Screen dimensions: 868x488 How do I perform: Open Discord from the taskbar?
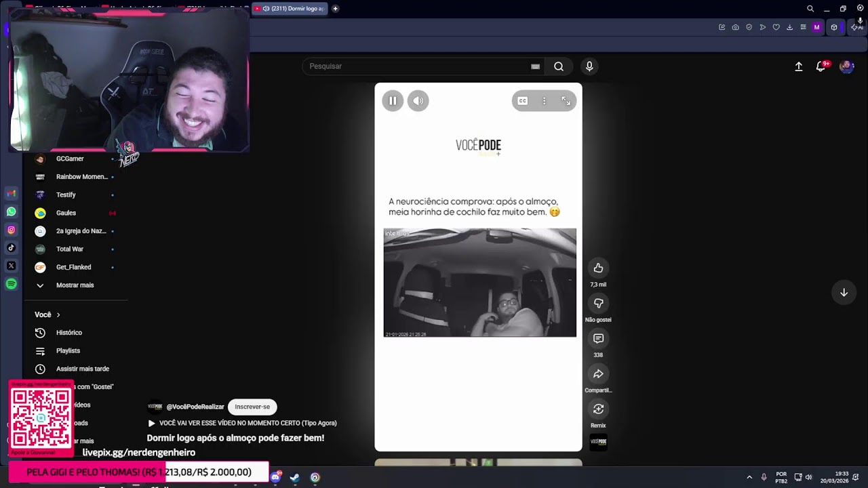(275, 477)
